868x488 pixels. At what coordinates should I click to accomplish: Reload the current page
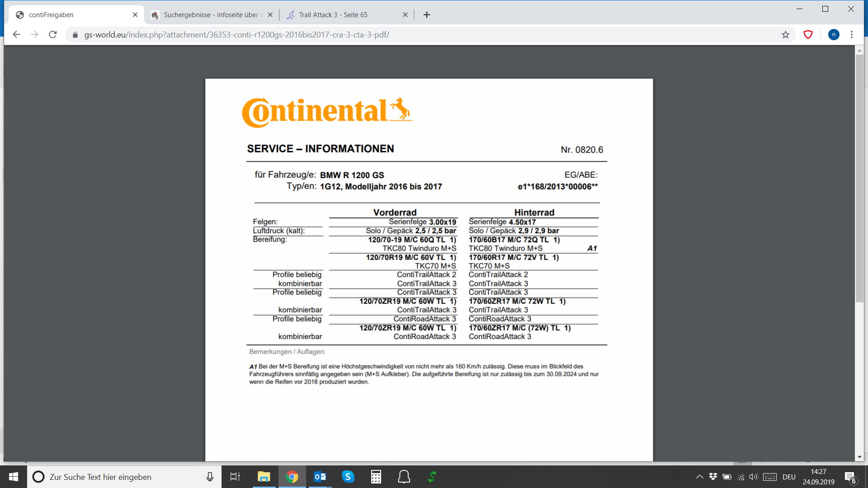point(53,35)
